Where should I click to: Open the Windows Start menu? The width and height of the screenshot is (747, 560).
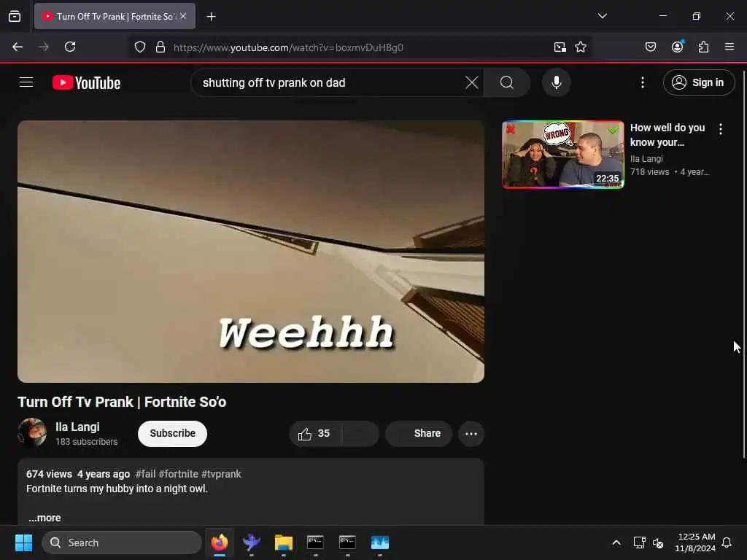click(23, 542)
